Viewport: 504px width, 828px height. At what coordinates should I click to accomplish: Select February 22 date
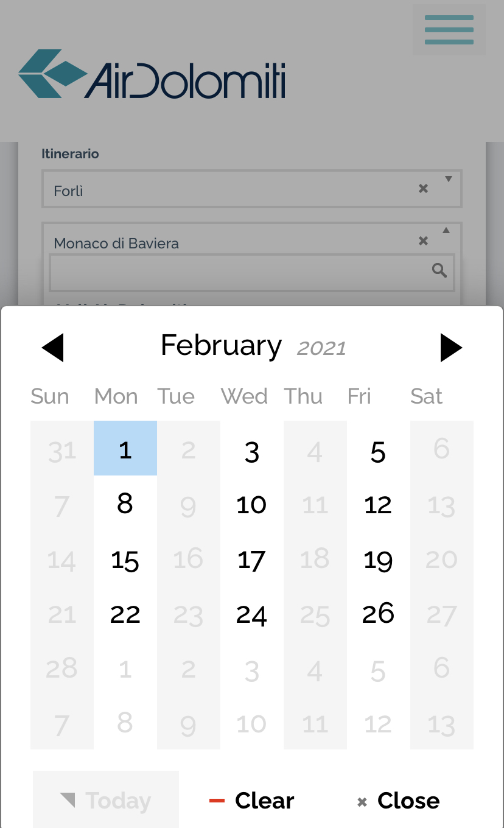click(x=125, y=614)
